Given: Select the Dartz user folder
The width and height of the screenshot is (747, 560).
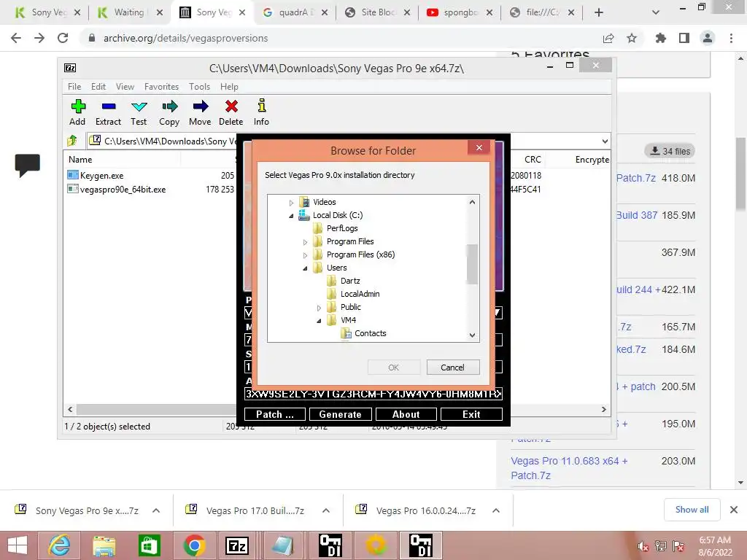Looking at the screenshot, I should (x=349, y=281).
